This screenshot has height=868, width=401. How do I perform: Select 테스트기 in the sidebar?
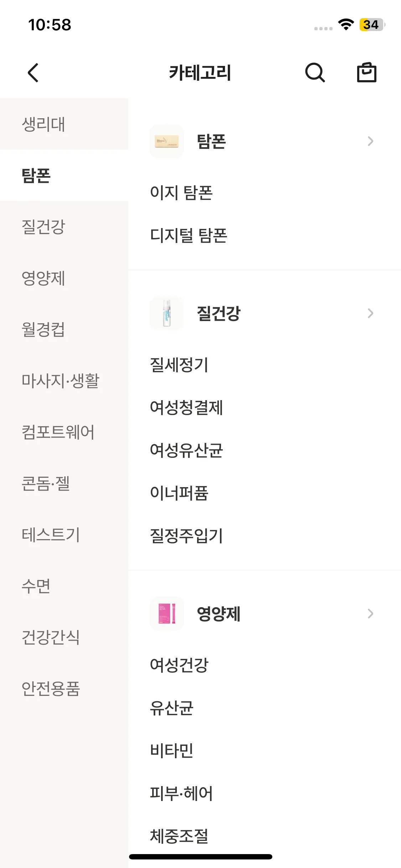[x=51, y=534]
